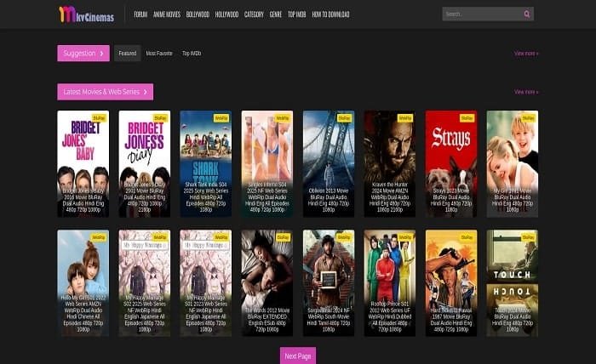
Task: Open Touch 2024 movie poster
Action: 513,282
